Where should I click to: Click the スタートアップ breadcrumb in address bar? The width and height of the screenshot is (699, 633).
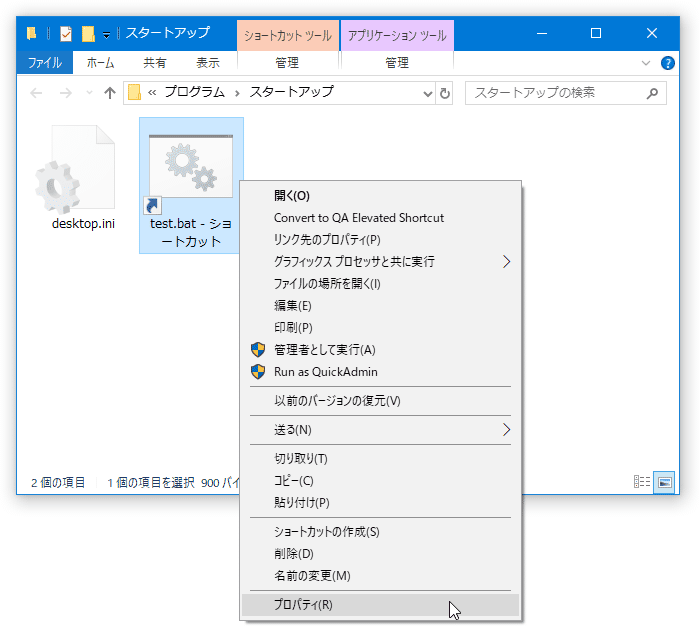[291, 92]
